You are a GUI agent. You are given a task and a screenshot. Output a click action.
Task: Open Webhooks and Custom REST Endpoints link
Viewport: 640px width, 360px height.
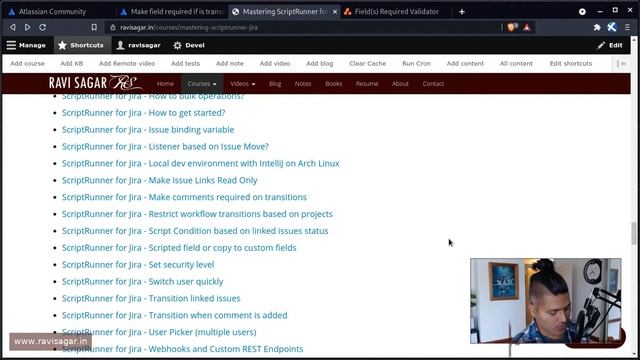click(182, 349)
